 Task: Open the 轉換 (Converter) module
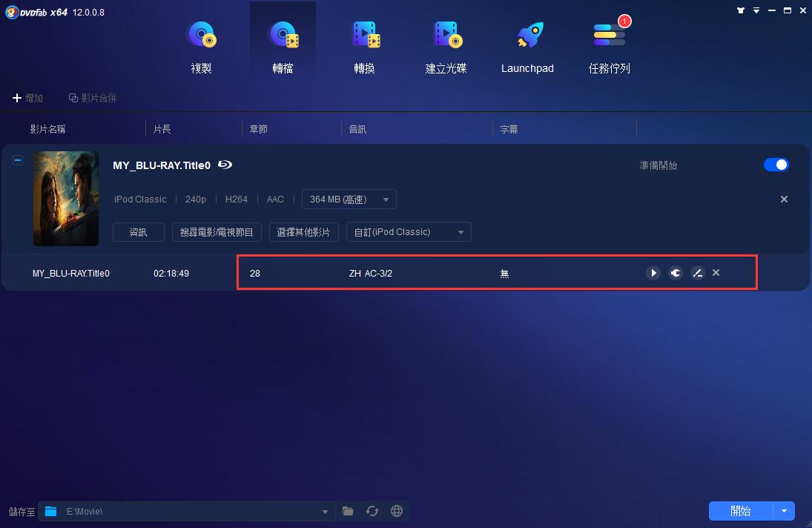pos(365,47)
